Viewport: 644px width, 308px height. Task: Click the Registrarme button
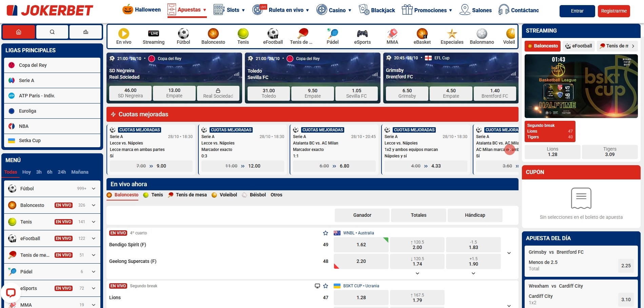pos(614,11)
